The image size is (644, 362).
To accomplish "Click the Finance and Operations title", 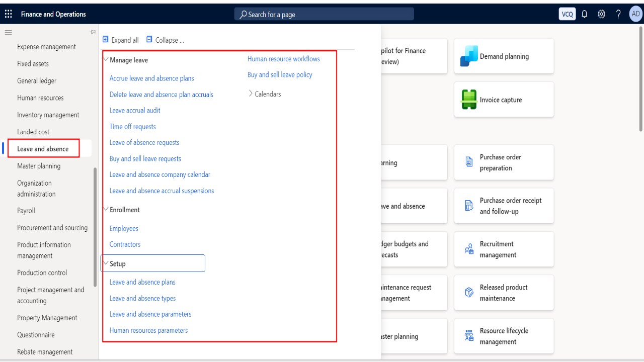I will (53, 14).
